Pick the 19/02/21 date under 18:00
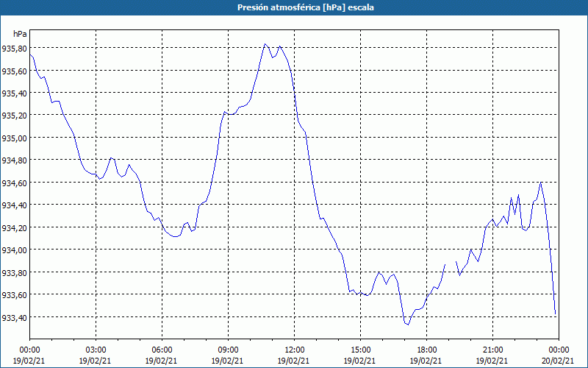This screenshot has width=588, height=368. (x=426, y=361)
